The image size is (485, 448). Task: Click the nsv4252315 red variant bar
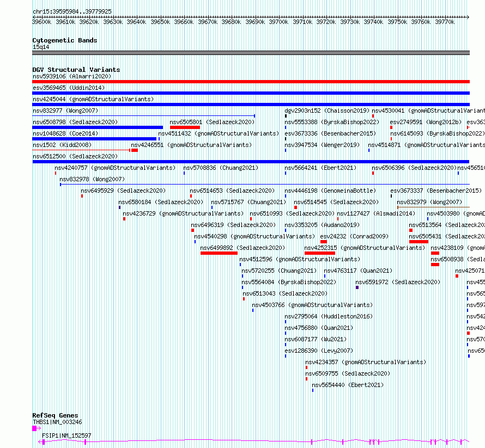(320, 253)
